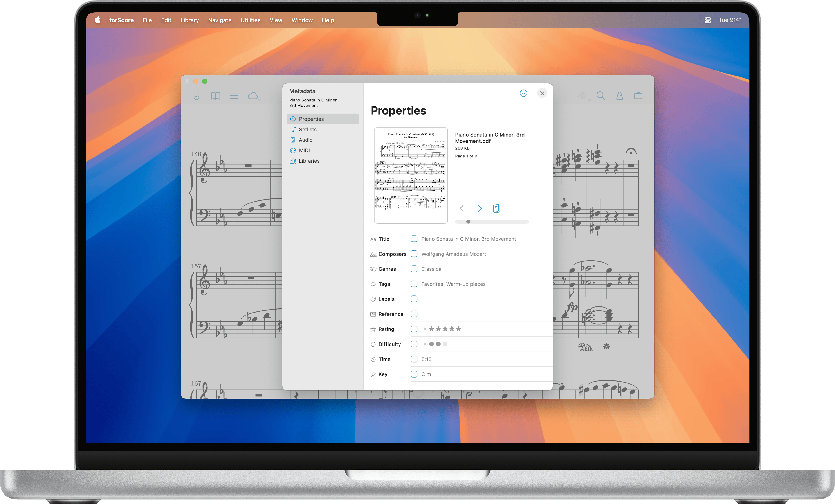Open the circled chevron options menu in Properties
Image resolution: width=835 pixels, height=504 pixels.
(523, 93)
